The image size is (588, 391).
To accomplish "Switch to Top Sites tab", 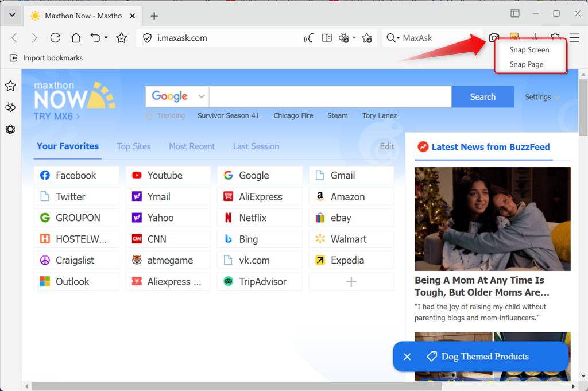I will tap(134, 146).
